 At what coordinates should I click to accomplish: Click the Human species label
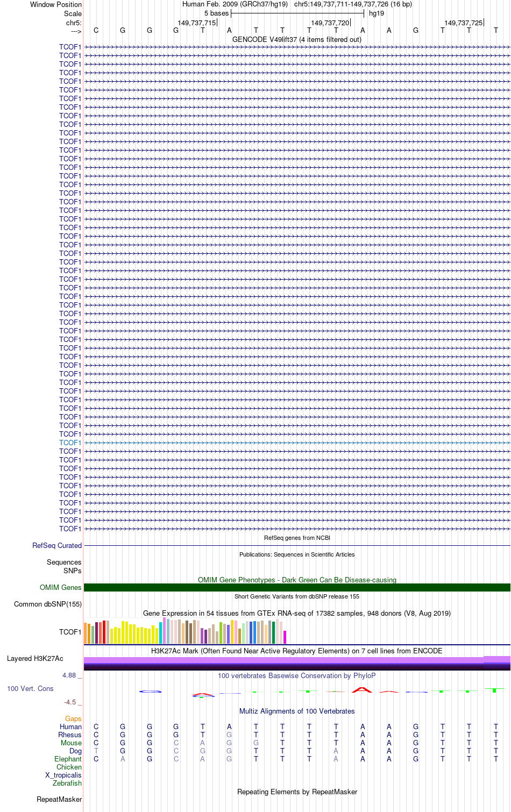click(70, 726)
